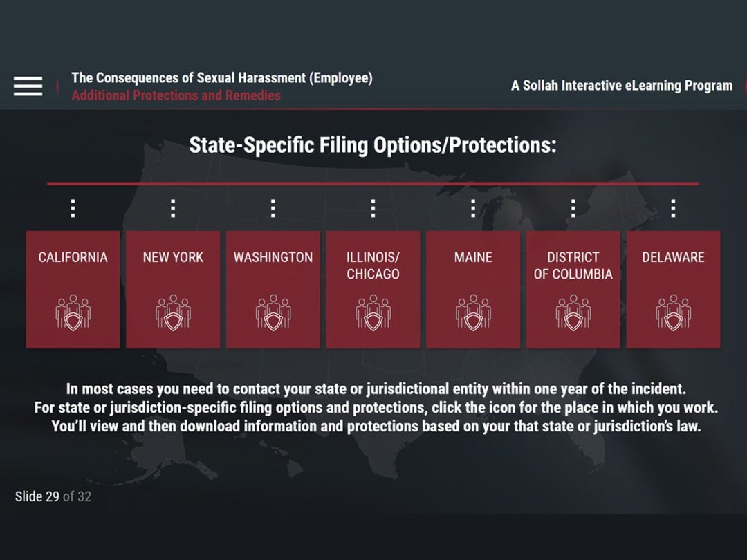Viewport: 747px width, 560px height.
Task: Click the Washington people-shield icon
Action: point(273,312)
